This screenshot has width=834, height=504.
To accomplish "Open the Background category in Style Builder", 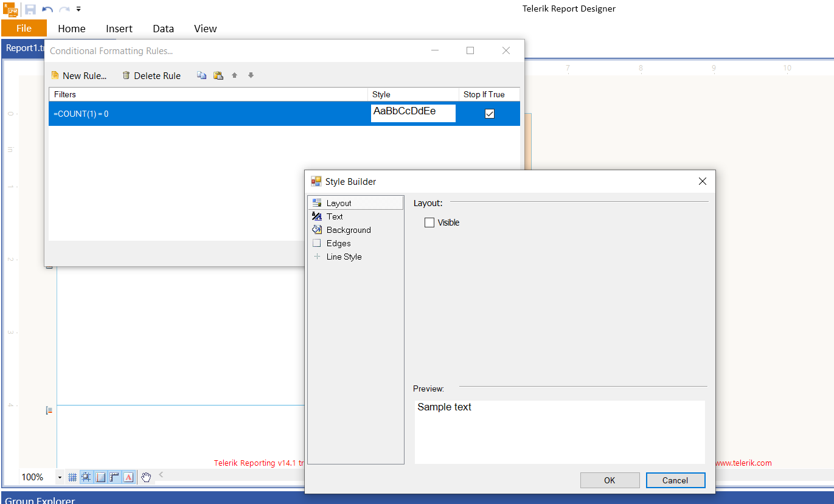I will [356, 230].
